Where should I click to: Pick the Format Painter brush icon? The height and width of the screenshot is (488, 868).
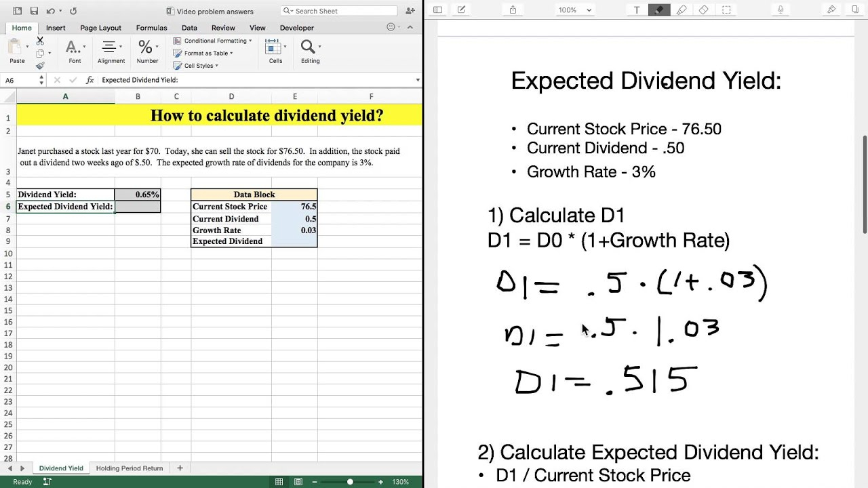40,65
